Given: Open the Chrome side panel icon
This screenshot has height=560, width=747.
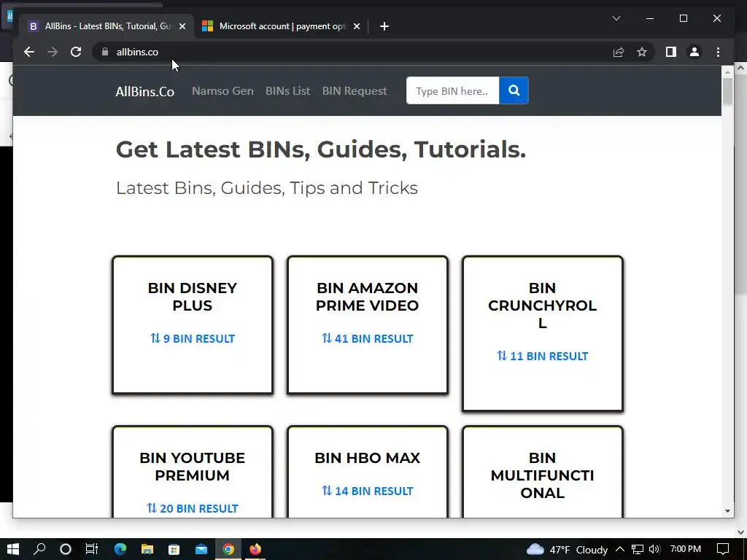Looking at the screenshot, I should point(671,52).
